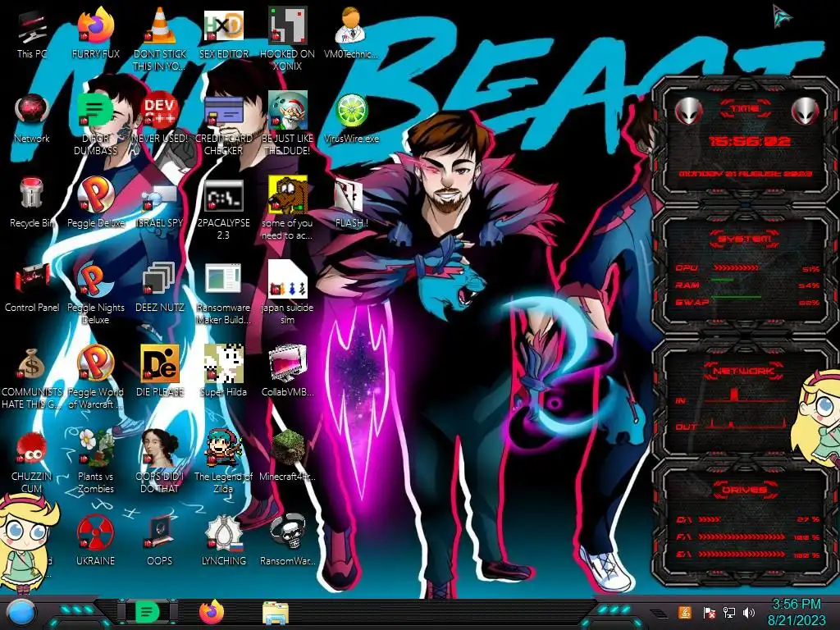Open File Explorer from the taskbar

276,613
